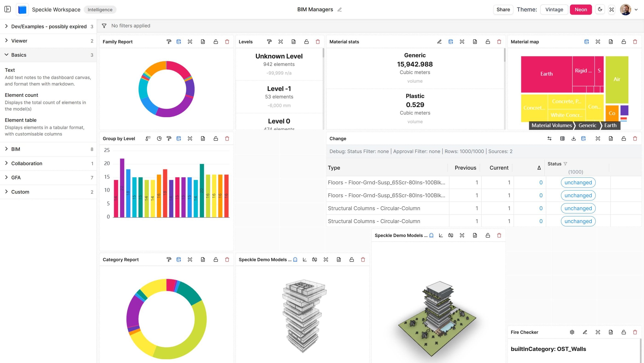This screenshot has height=363, width=644.
Task: Select the Vintage theme
Action: (x=554, y=9)
